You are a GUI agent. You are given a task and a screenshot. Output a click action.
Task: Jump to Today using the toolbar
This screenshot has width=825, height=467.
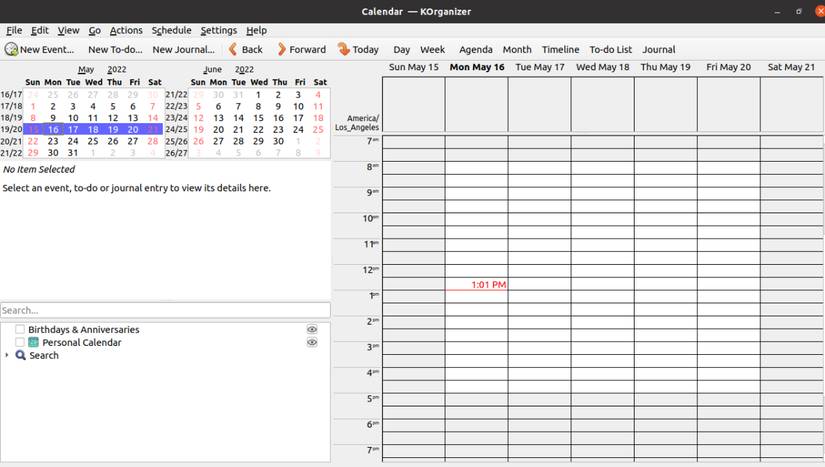click(358, 49)
